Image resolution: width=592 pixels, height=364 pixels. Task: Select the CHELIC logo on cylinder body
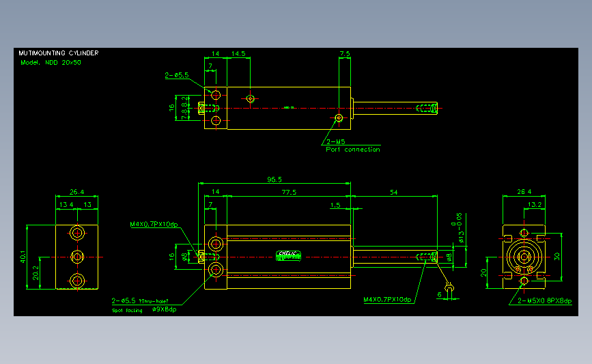pyautogui.click(x=288, y=255)
